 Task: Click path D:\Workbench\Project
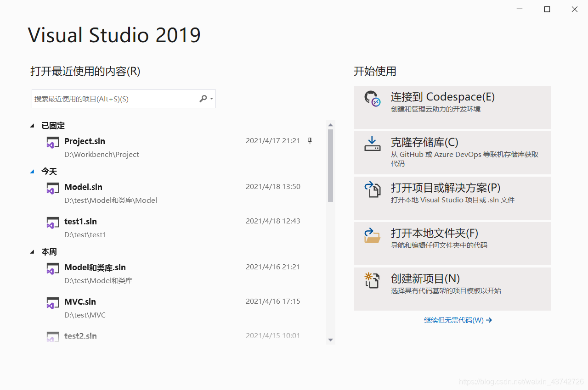point(102,155)
